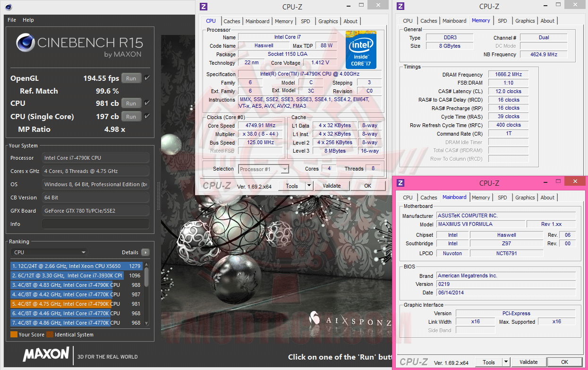Image resolution: width=588 pixels, height=370 pixels.
Task: Click the CPU-Z icon of the CPU tab window
Action: 204,7
